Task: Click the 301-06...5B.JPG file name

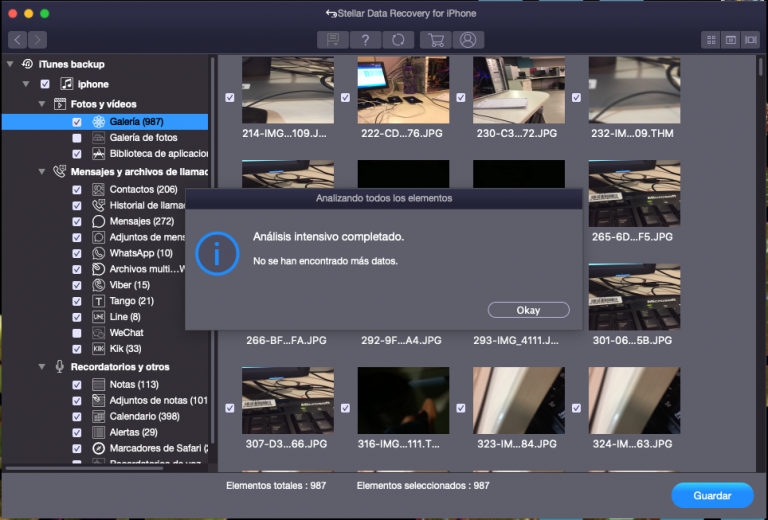Action: point(632,340)
